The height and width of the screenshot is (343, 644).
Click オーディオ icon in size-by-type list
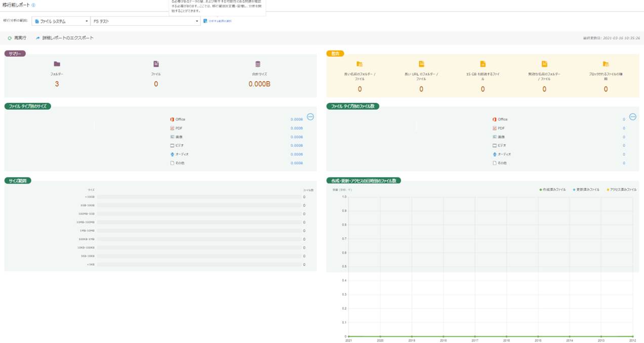(172, 154)
